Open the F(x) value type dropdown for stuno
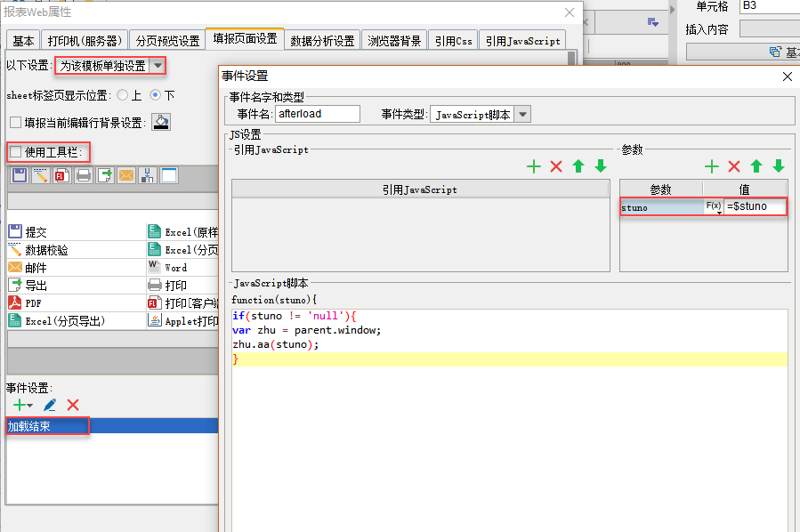 coord(714,206)
